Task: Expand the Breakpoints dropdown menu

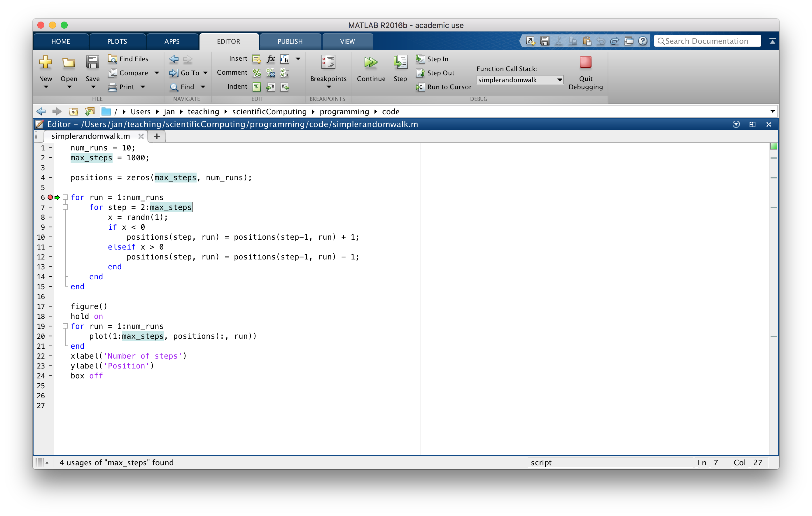Action: [328, 87]
